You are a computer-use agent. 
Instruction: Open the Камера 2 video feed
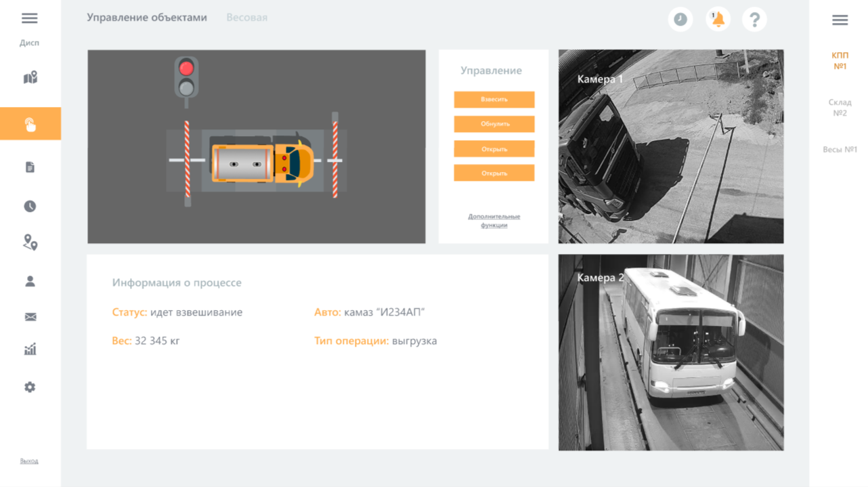click(671, 352)
